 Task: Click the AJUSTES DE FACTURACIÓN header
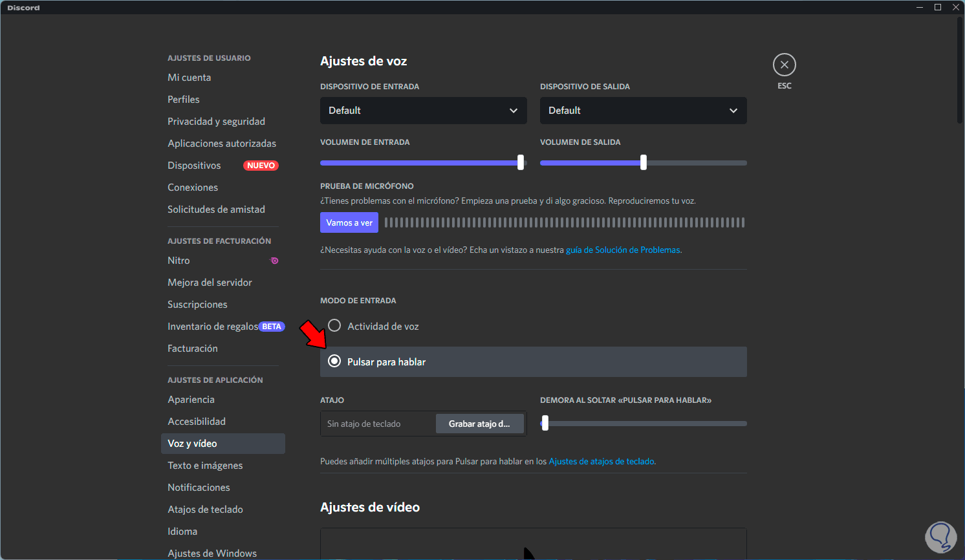[x=219, y=241]
